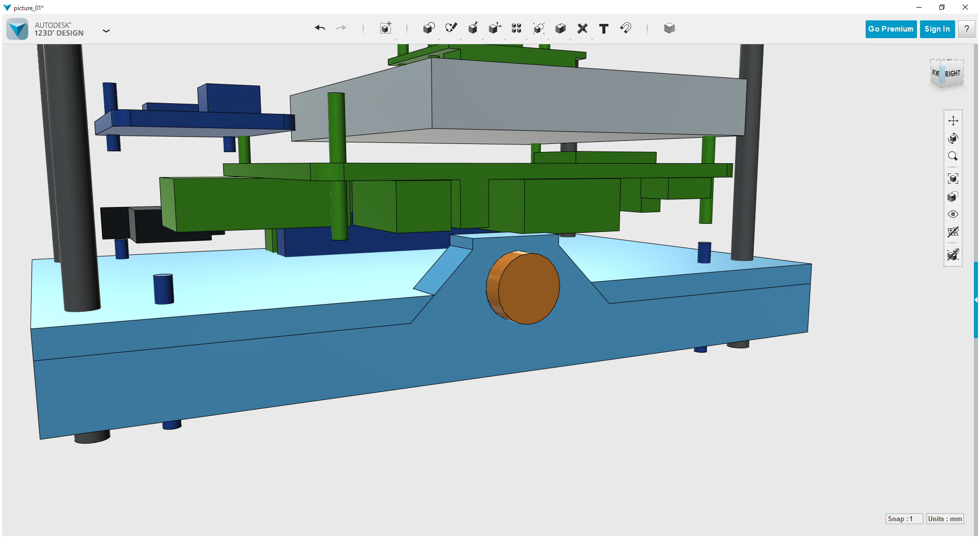Toggle the sketch snapping icon
This screenshot has width=980, height=538.
click(953, 254)
